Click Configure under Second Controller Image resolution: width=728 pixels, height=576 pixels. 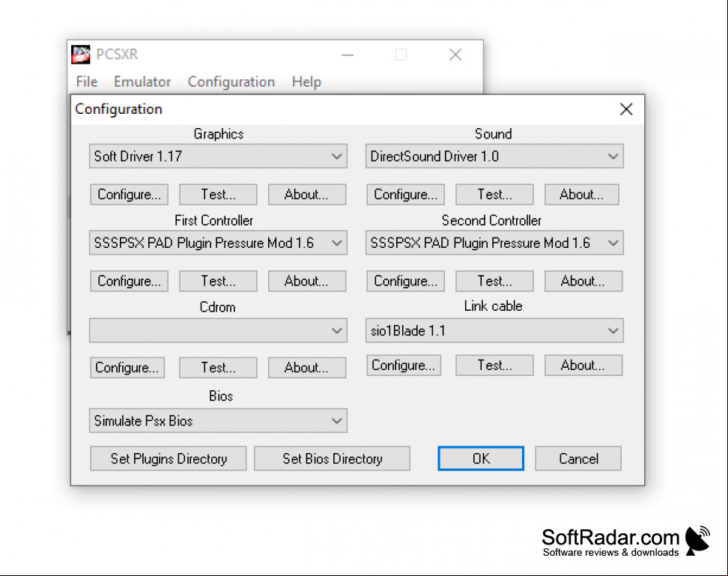tap(405, 282)
